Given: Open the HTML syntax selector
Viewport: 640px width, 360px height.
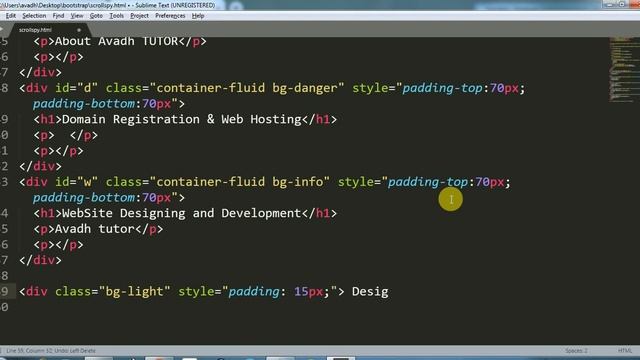Looking at the screenshot, I should (624, 351).
